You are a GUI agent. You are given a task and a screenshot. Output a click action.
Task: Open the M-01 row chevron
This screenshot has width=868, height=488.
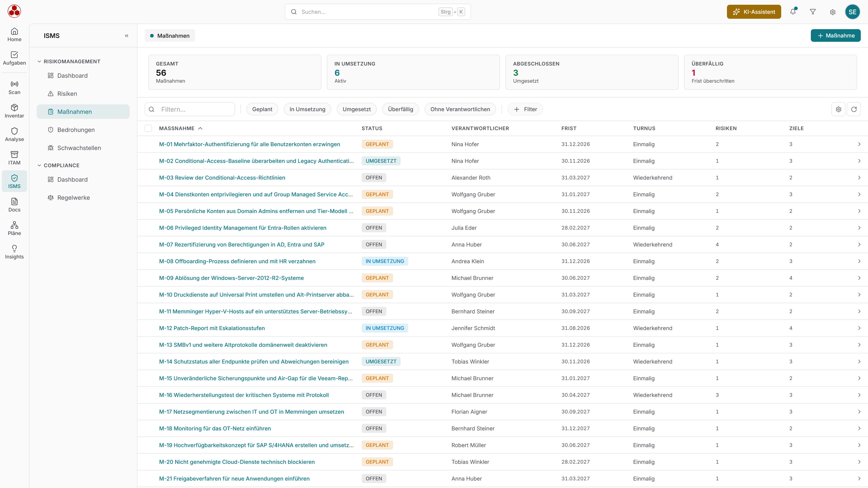point(859,144)
